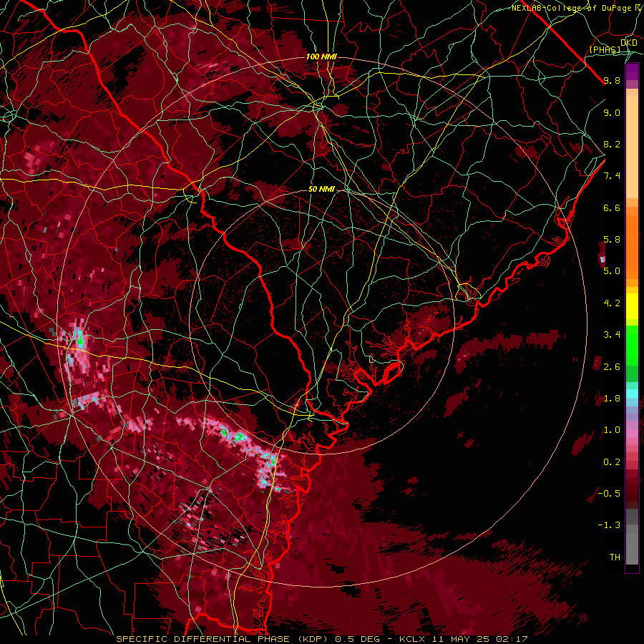Click the 7.4 scale value

pos(612,176)
